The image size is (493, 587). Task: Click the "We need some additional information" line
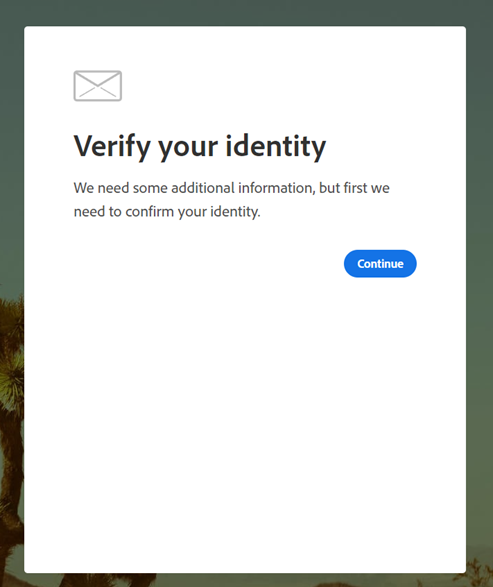pos(231,188)
